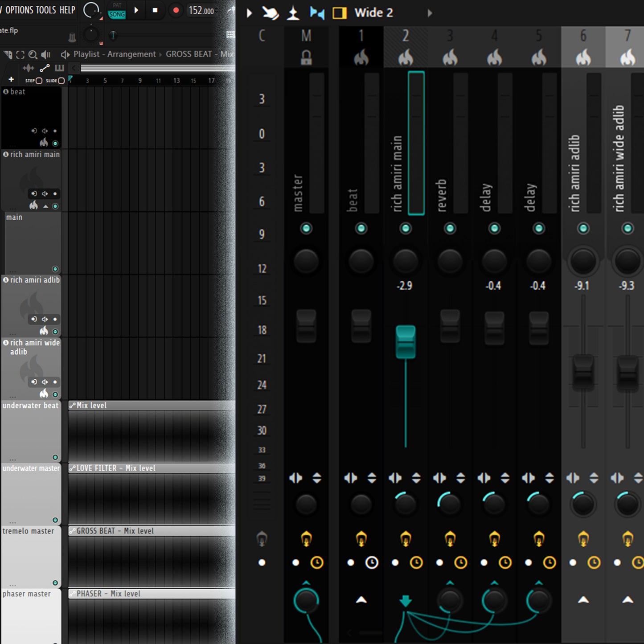Add a new item with the plus icon

(11, 79)
